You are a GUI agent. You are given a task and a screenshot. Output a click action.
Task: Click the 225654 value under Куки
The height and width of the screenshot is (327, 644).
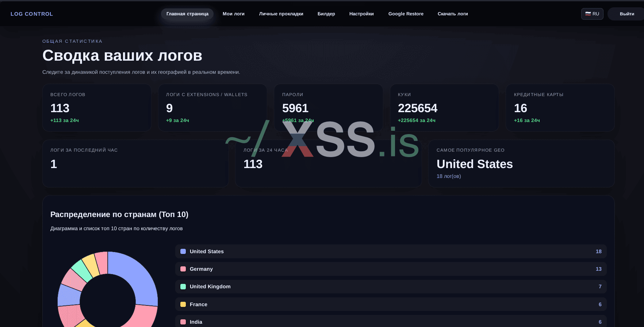pos(418,108)
